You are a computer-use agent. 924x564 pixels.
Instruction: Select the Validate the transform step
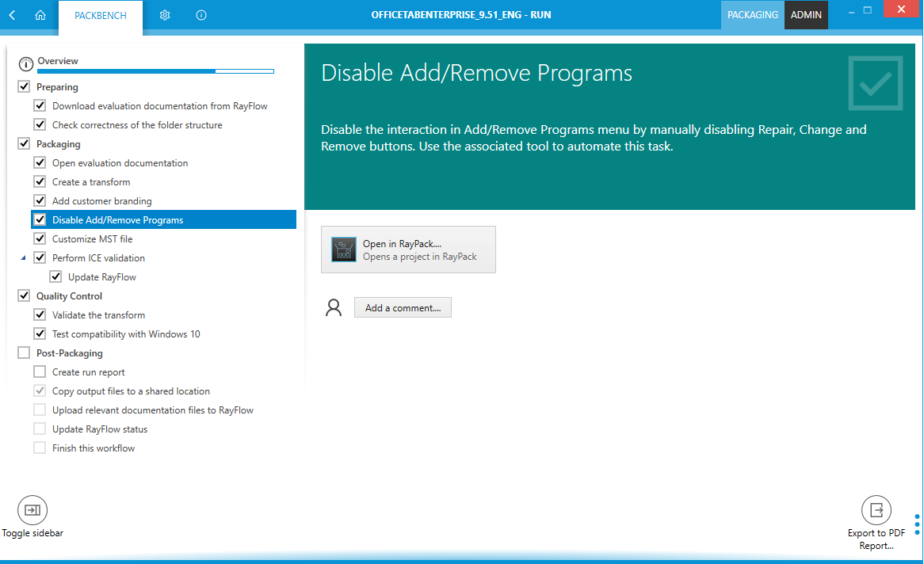pos(98,315)
